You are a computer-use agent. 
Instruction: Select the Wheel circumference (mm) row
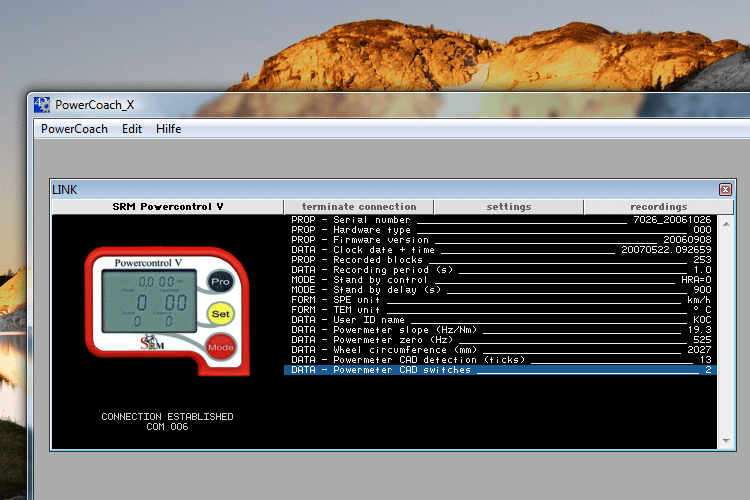pyautogui.click(x=500, y=350)
